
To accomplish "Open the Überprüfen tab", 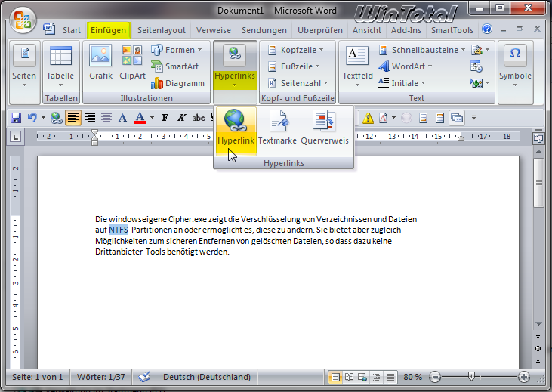I will pyautogui.click(x=320, y=30).
